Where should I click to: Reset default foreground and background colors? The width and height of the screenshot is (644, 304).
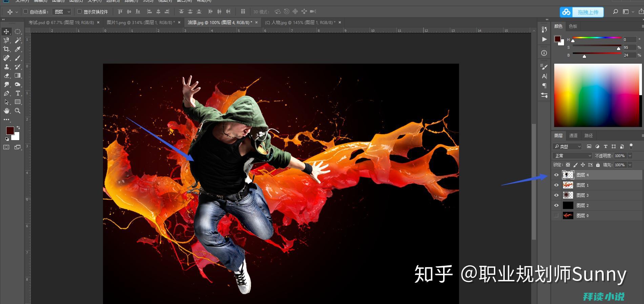click(7, 139)
